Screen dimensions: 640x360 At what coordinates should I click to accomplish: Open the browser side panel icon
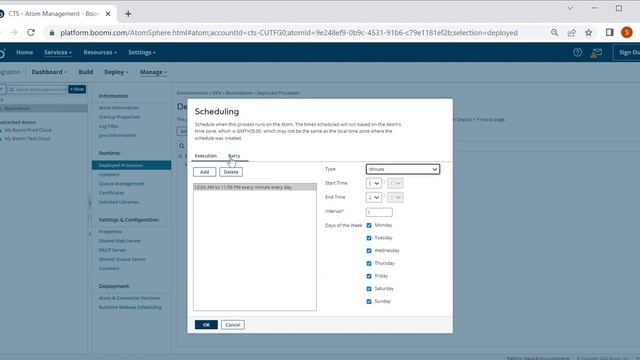pyautogui.click(x=609, y=33)
